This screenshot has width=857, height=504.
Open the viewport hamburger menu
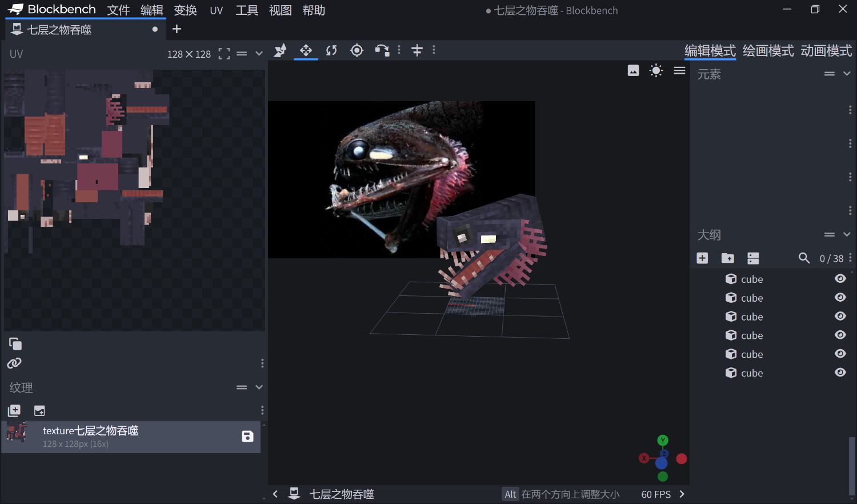coord(679,70)
